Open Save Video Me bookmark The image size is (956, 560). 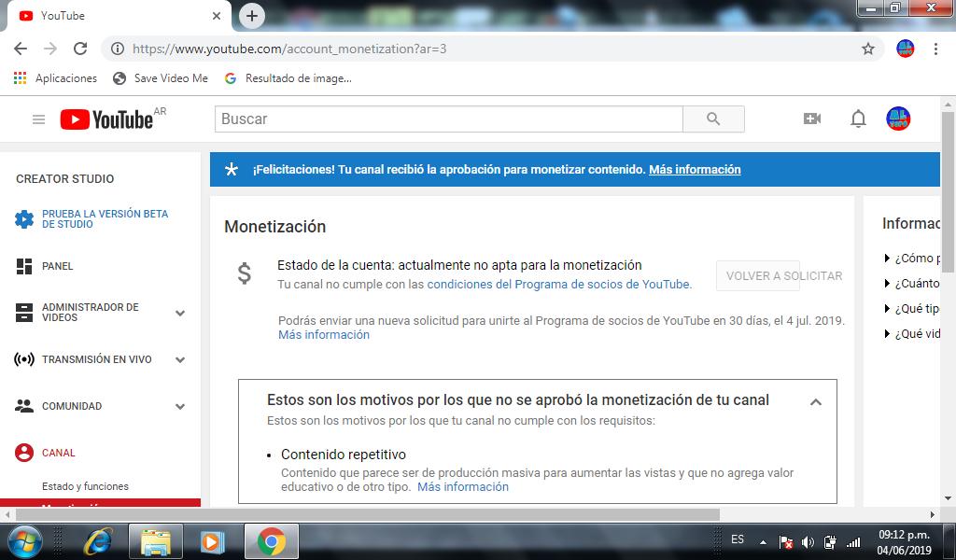161,78
